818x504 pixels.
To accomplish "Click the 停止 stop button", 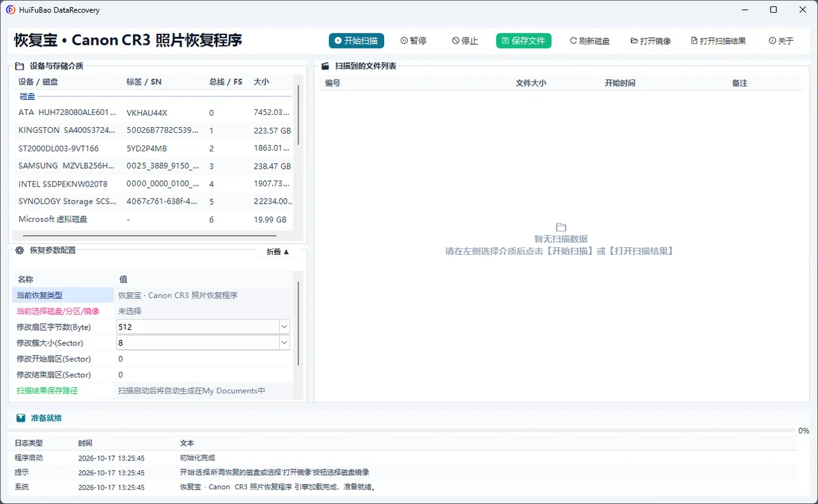I will pyautogui.click(x=465, y=41).
